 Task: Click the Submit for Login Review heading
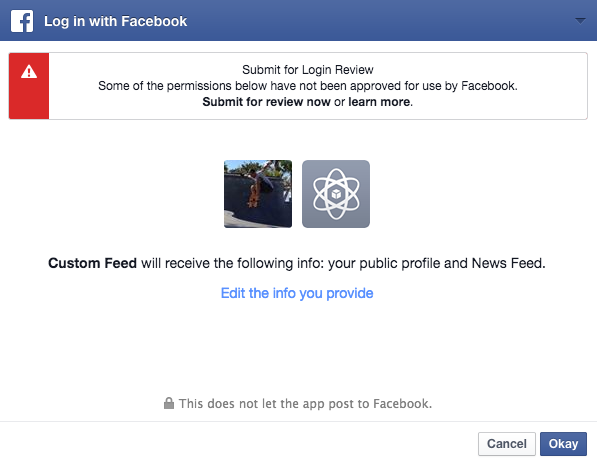pos(308,70)
